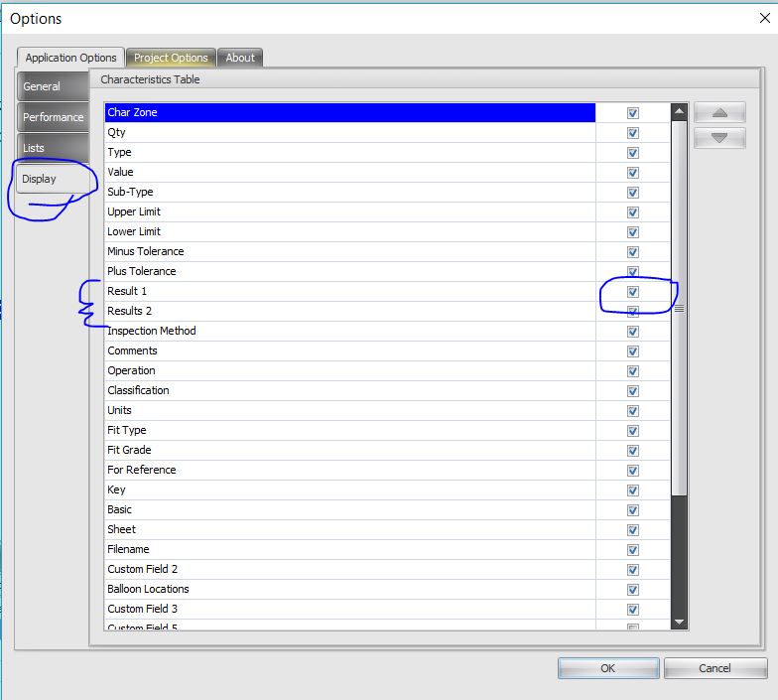This screenshot has height=700, width=778.
Task: Uncheck the Upper Limit checkbox
Action: click(x=633, y=212)
